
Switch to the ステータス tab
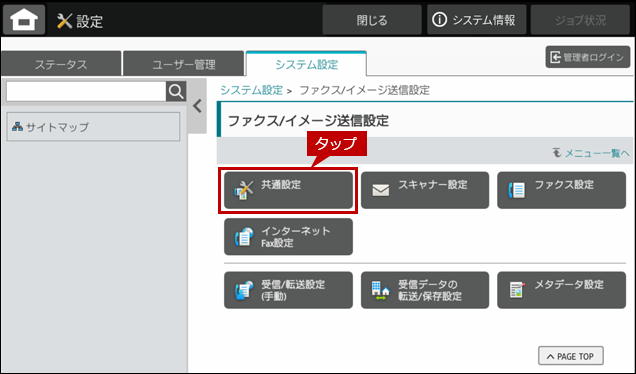coord(61,64)
